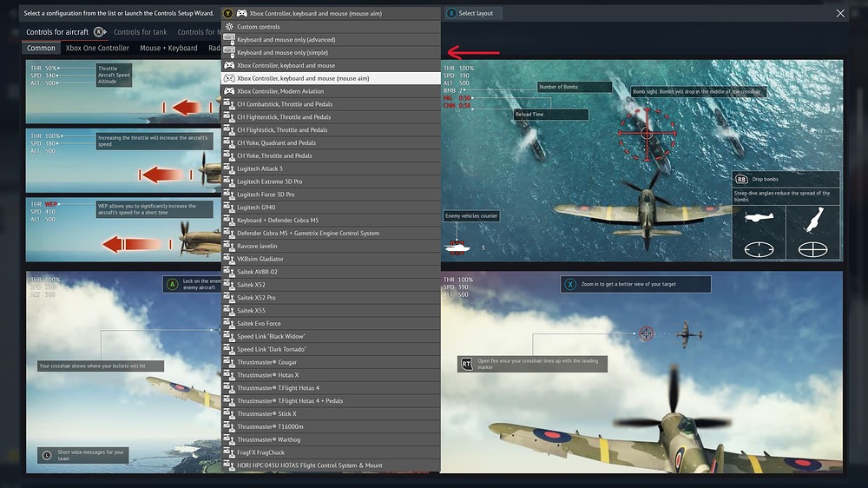
Task: Select Saitek Evo Force preset
Action: coord(331,324)
